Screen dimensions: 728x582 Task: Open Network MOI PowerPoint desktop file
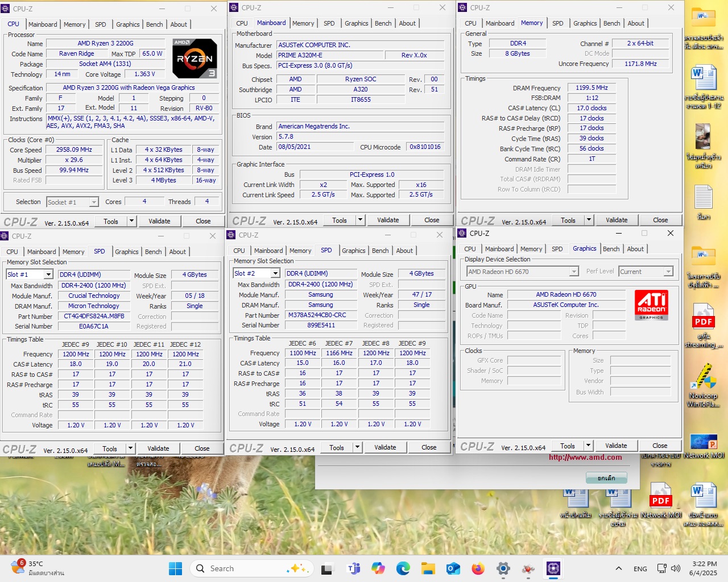tap(704, 446)
